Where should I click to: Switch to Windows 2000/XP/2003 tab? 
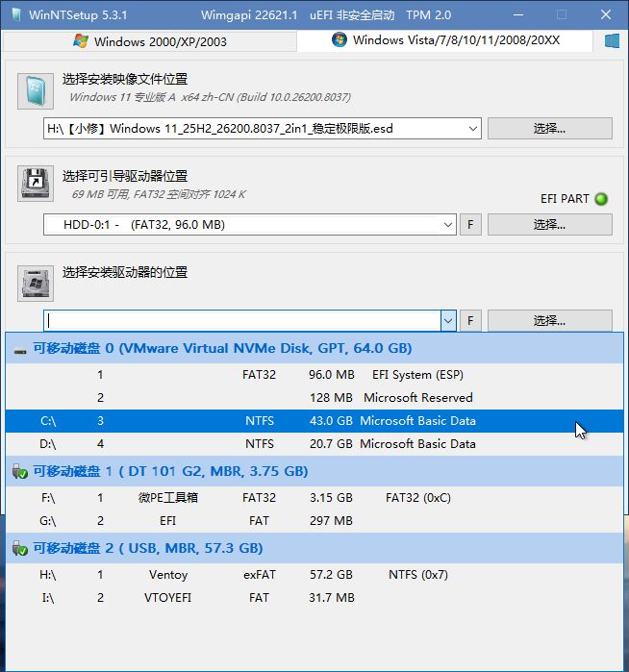click(x=149, y=41)
